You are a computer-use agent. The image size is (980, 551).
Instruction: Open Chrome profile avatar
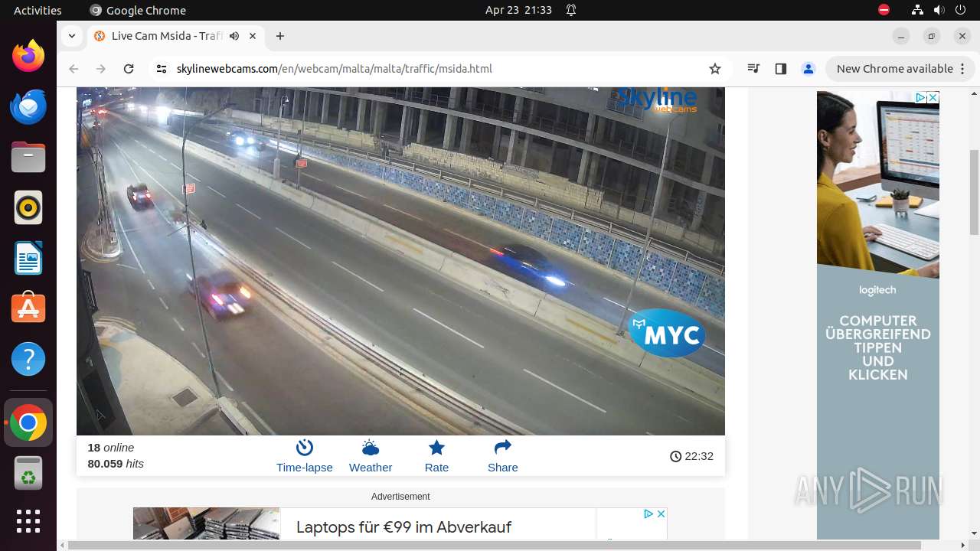tap(808, 69)
